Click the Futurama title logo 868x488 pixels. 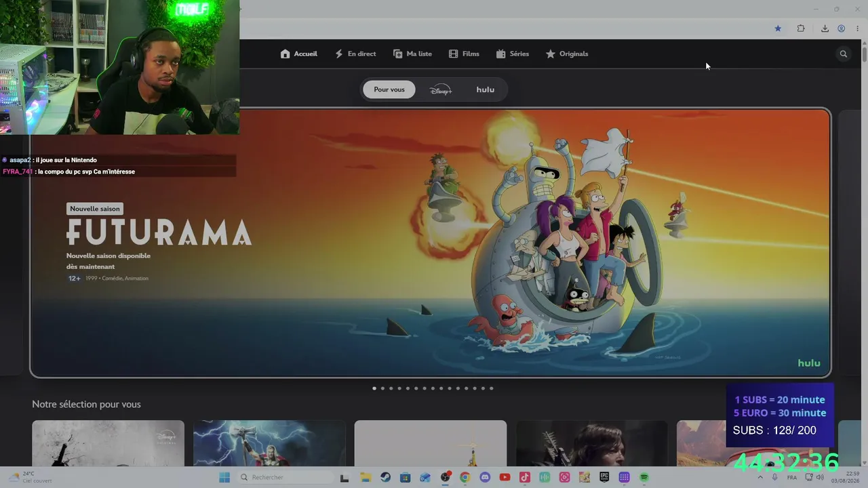coord(159,232)
